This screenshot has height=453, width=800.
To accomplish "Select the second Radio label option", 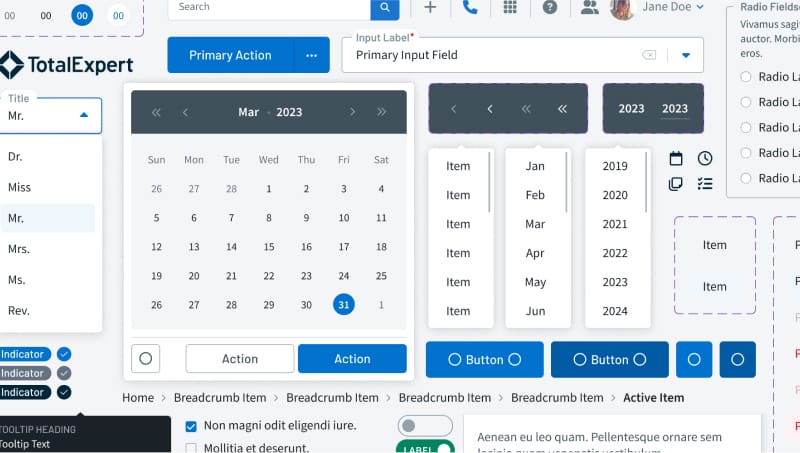I will tap(745, 102).
